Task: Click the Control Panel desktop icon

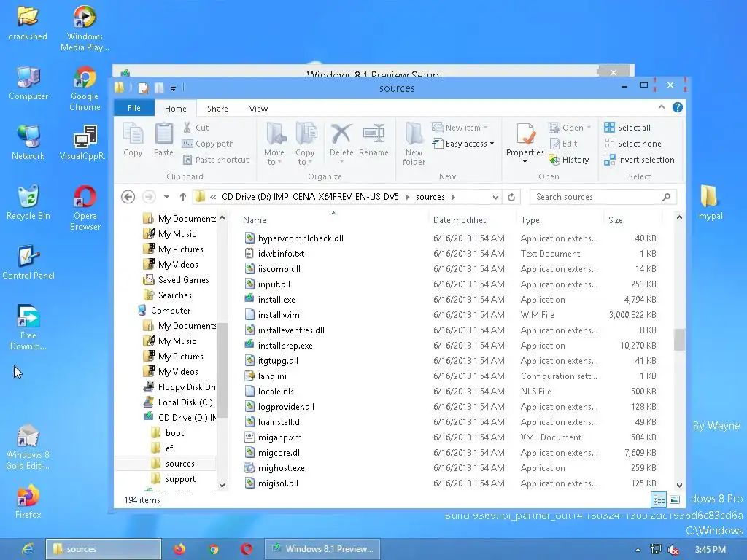Action: point(28,262)
